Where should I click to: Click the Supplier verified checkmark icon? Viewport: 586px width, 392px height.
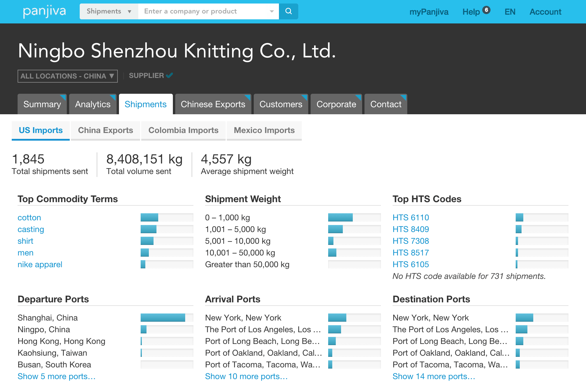[x=169, y=75]
